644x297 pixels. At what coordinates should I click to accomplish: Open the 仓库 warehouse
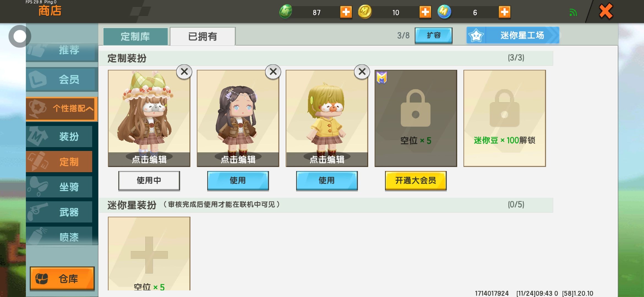(62, 279)
